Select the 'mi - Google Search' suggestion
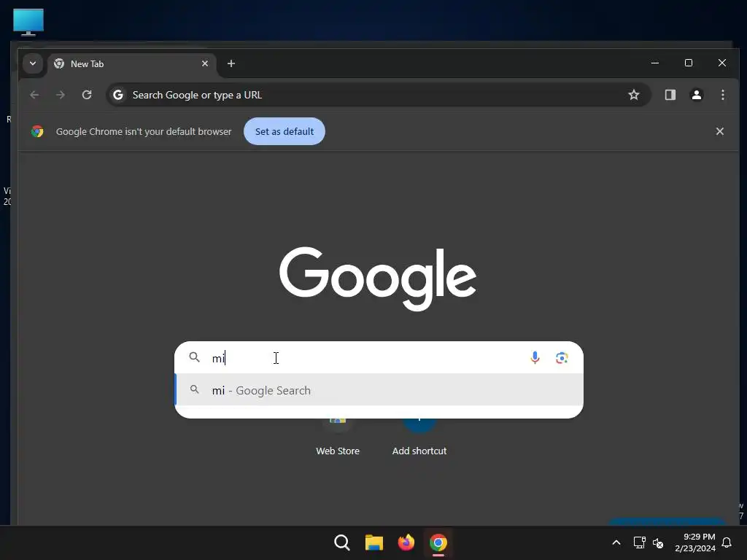 [x=379, y=390]
